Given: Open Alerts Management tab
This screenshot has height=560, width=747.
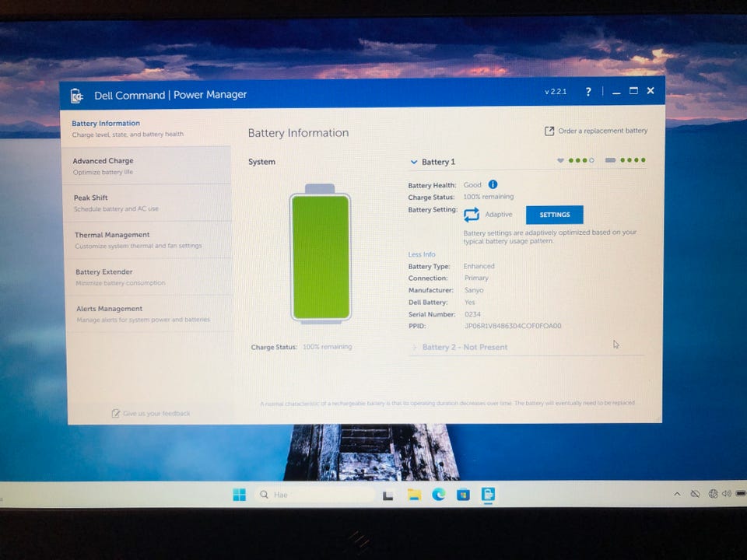Looking at the screenshot, I should pos(149,313).
